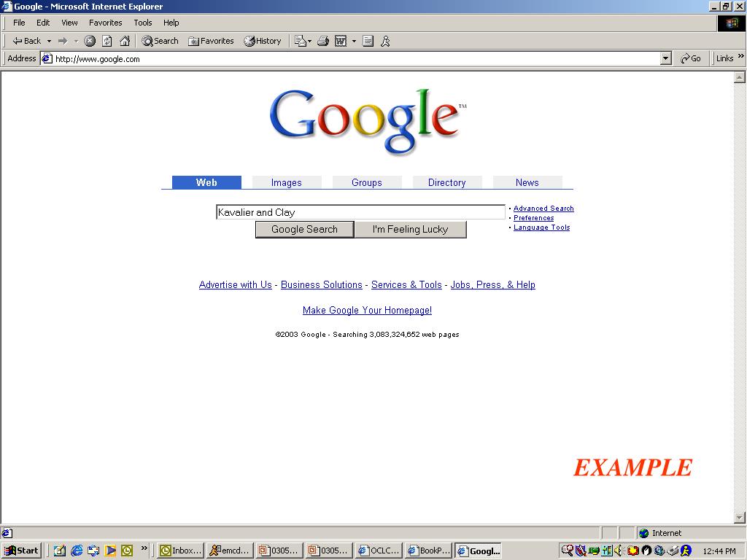Open the Search pane from toolbar
This screenshot has height=560, width=747.
click(160, 41)
